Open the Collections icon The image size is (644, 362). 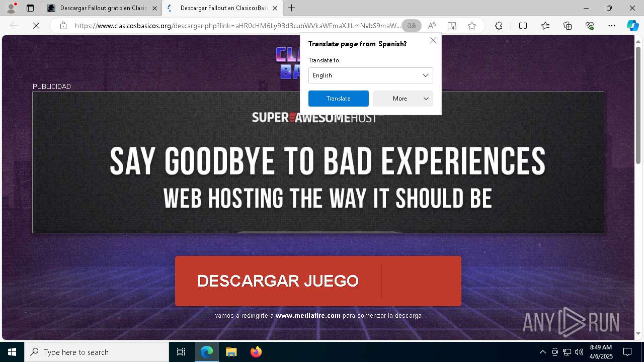tap(568, 26)
